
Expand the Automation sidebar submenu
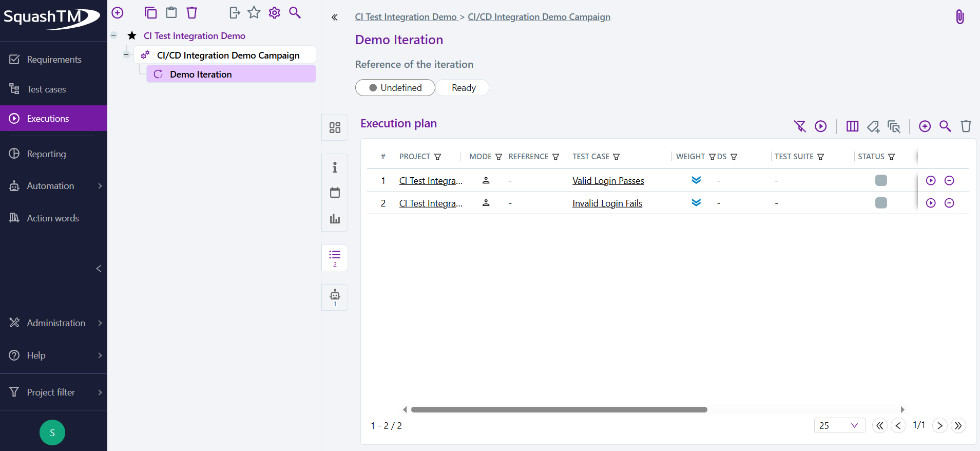click(x=100, y=186)
